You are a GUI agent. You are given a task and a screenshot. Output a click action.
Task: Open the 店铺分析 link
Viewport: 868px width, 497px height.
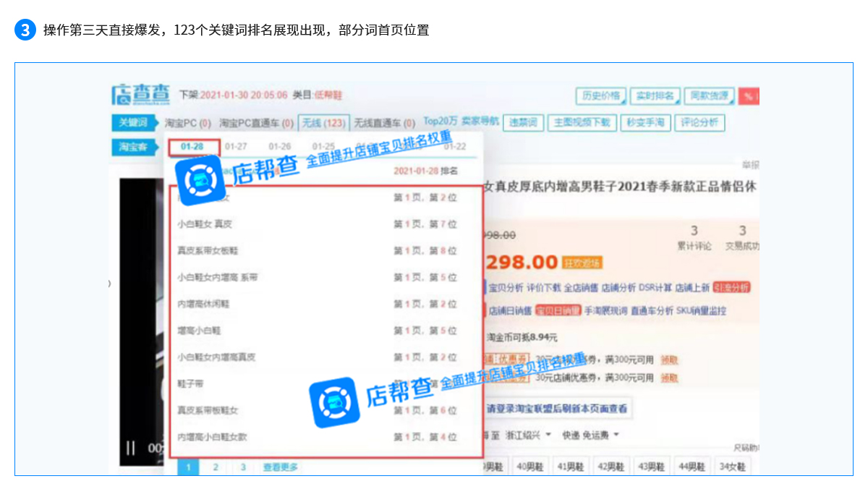618,287
